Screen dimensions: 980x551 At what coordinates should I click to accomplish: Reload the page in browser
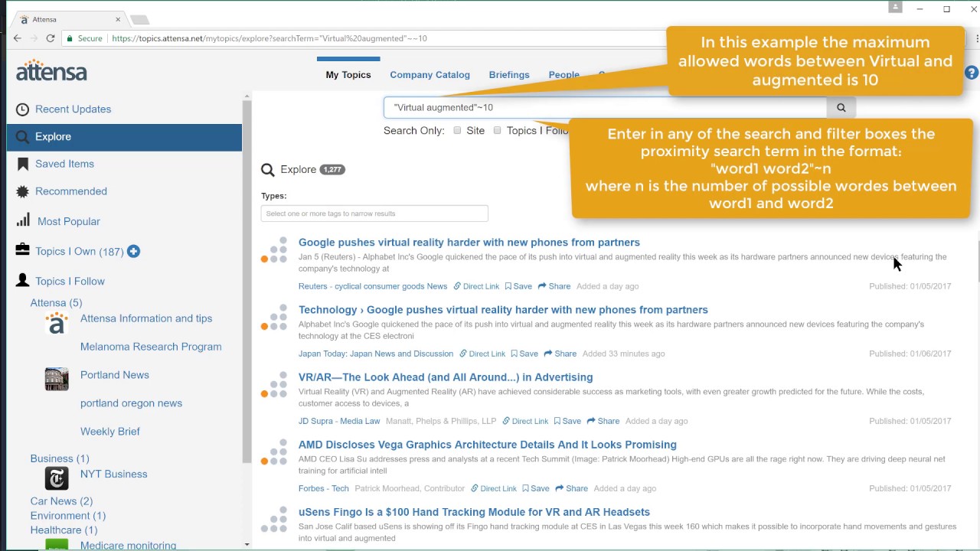pyautogui.click(x=51, y=38)
